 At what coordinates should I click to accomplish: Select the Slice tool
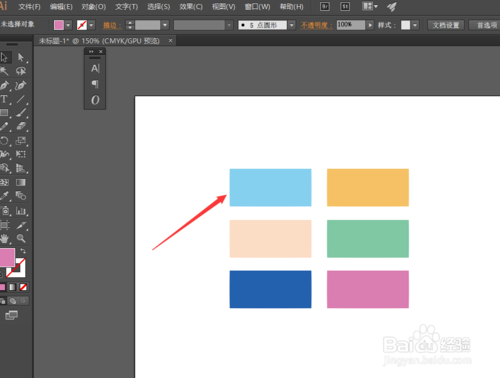pyautogui.click(x=21, y=225)
